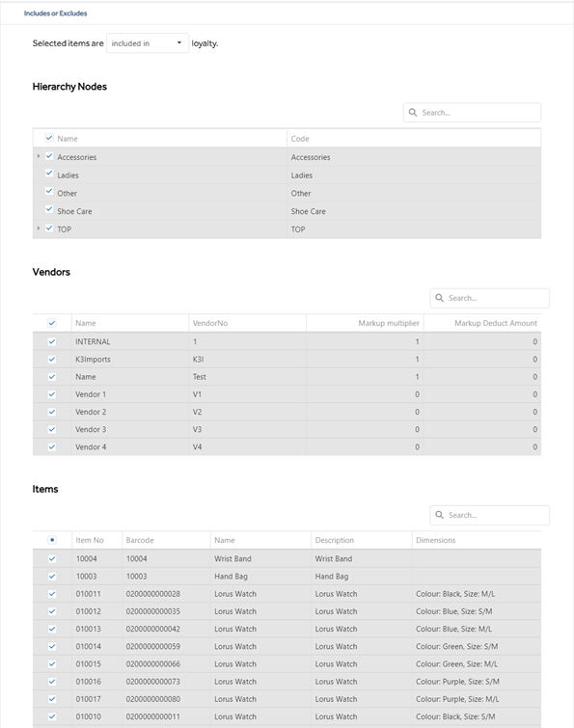Viewport: 574px width, 728px height.
Task: Open the Includes or Excludes tab
Action: [55, 13]
